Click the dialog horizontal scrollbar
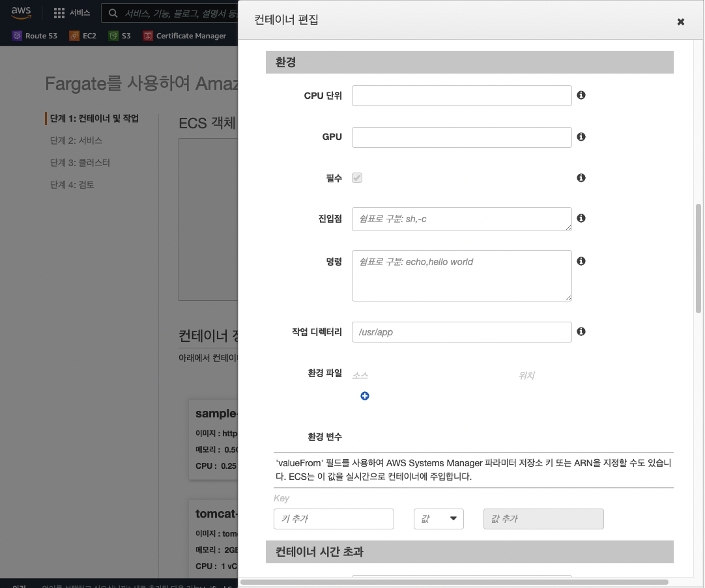 tap(454, 582)
